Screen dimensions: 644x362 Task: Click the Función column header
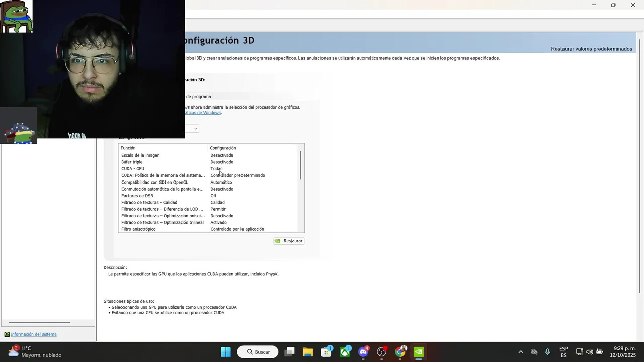pos(164,148)
